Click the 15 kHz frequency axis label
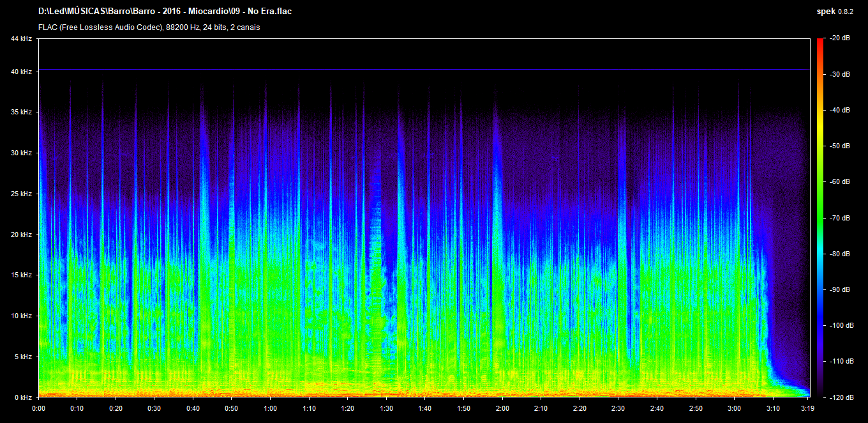868x423 pixels. point(21,275)
